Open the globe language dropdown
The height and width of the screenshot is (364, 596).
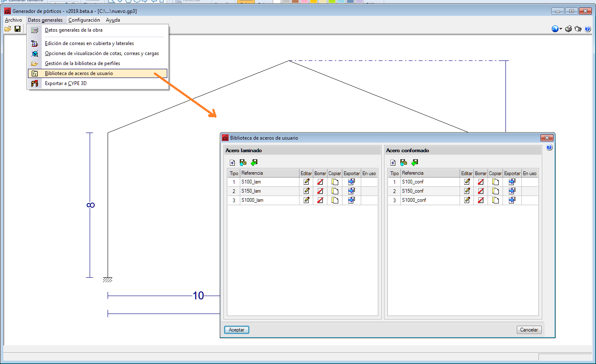point(557,29)
